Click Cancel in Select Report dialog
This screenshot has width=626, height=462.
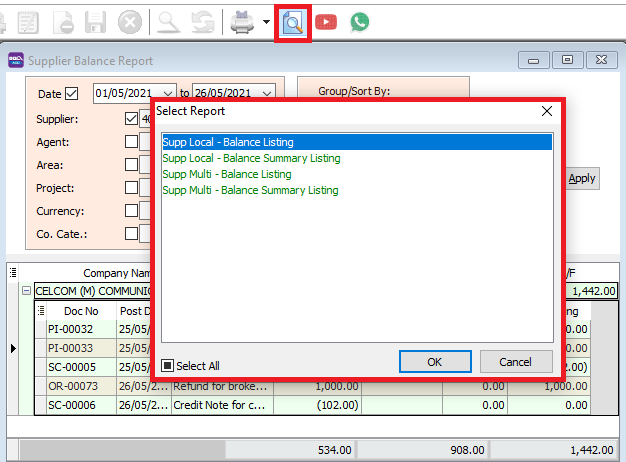coord(516,361)
